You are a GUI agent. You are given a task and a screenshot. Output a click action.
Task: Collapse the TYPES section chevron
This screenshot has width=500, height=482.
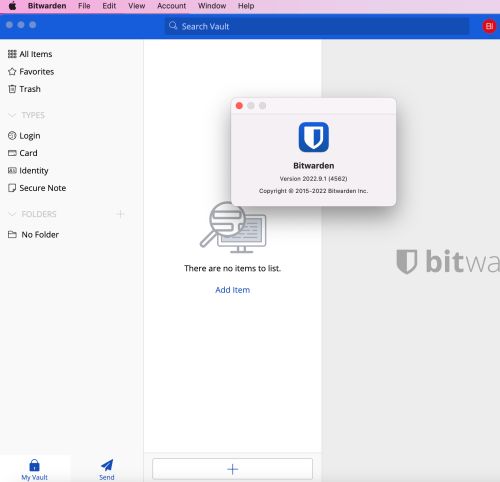pyautogui.click(x=12, y=115)
